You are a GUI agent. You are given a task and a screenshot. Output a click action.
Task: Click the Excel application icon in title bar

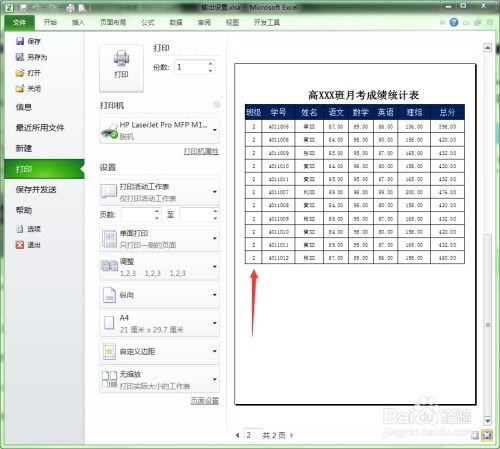(9, 7)
